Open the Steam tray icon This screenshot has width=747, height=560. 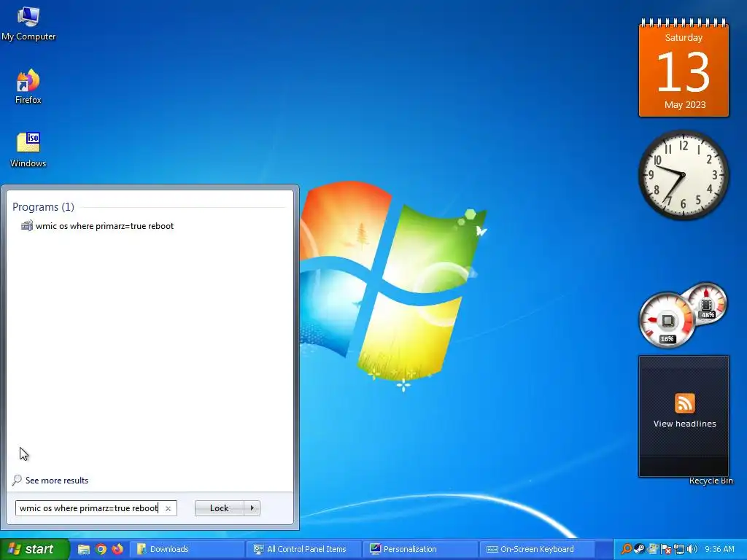click(639, 549)
